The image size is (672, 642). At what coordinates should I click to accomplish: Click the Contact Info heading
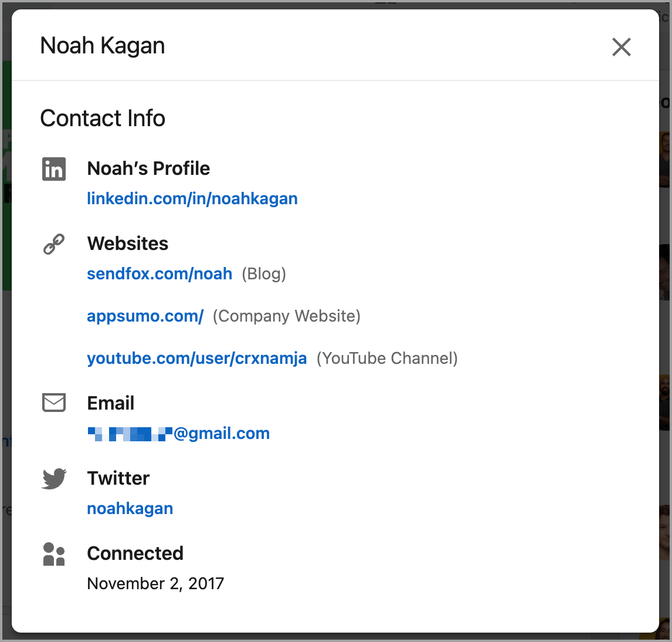click(x=103, y=119)
